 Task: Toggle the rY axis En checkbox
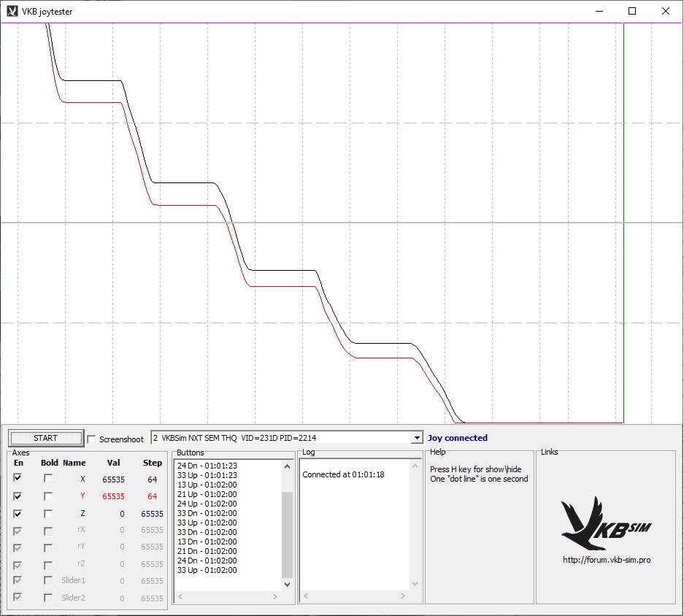click(x=18, y=548)
